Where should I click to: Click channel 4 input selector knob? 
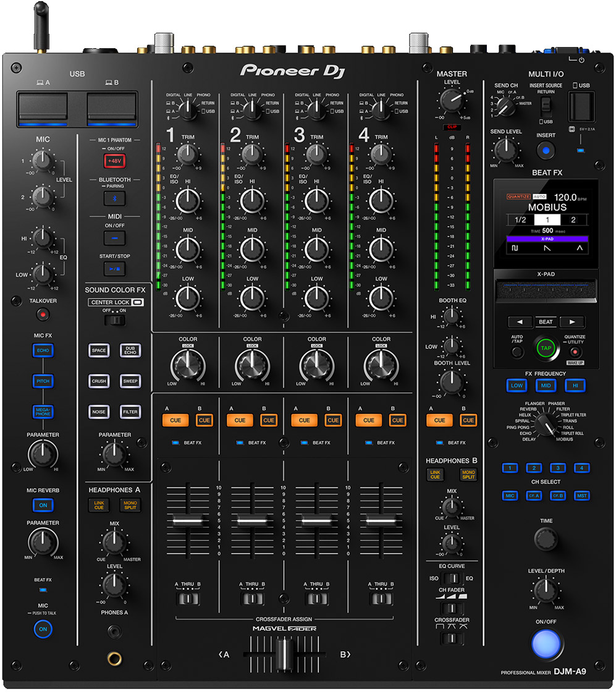(x=381, y=109)
